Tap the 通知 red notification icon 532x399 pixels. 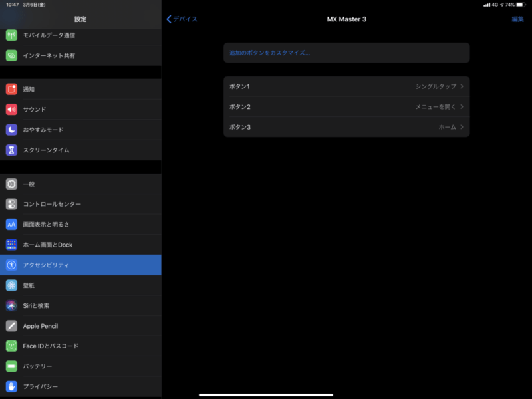11,89
